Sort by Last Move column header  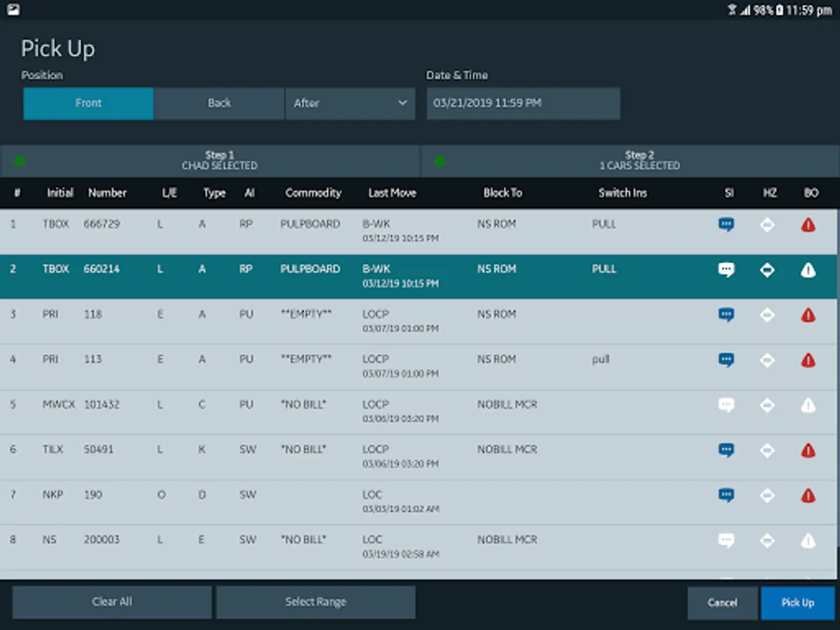point(392,193)
